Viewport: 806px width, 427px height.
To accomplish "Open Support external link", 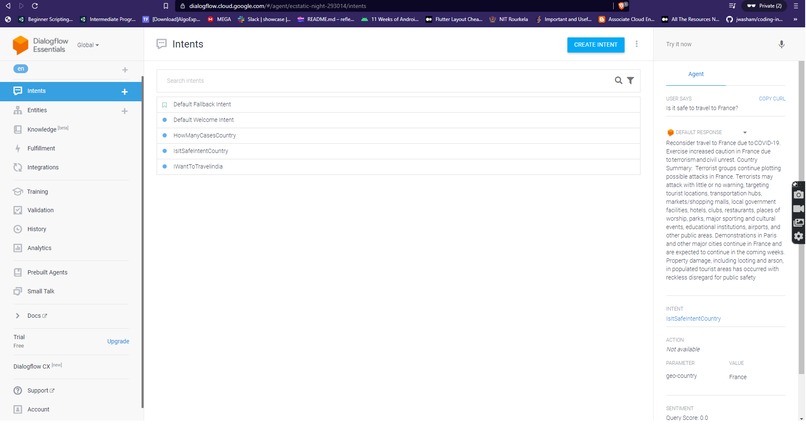I will pos(41,391).
